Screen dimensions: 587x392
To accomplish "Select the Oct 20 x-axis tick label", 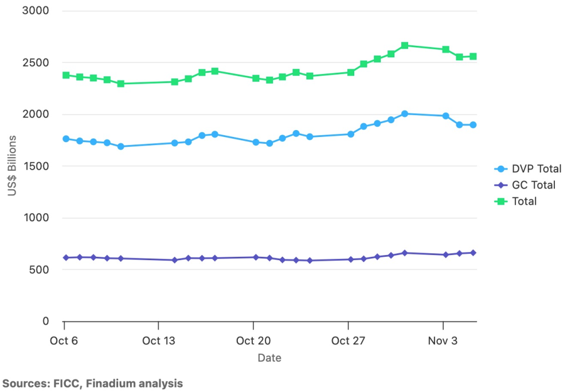I will click(253, 341).
